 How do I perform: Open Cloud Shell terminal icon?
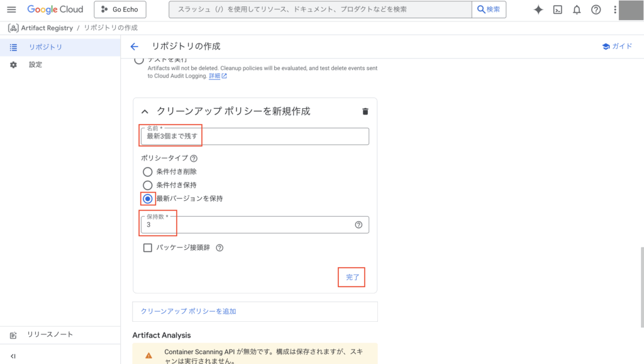pos(557,9)
